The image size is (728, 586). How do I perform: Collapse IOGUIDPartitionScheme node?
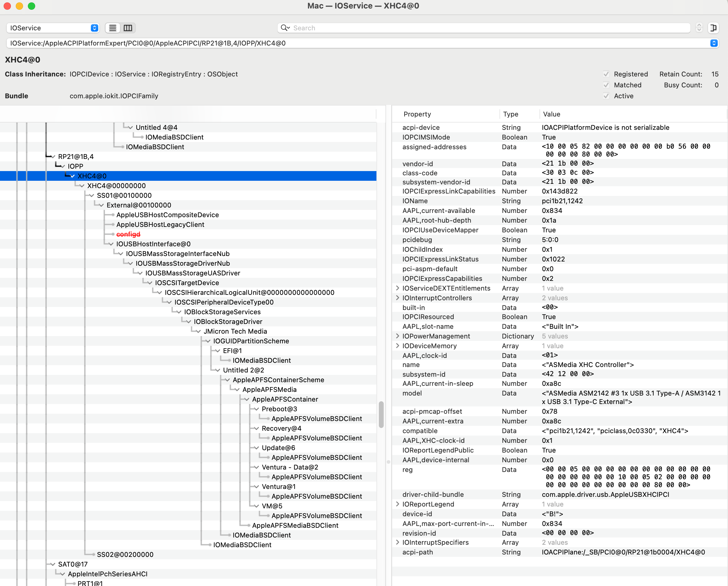[208, 342]
